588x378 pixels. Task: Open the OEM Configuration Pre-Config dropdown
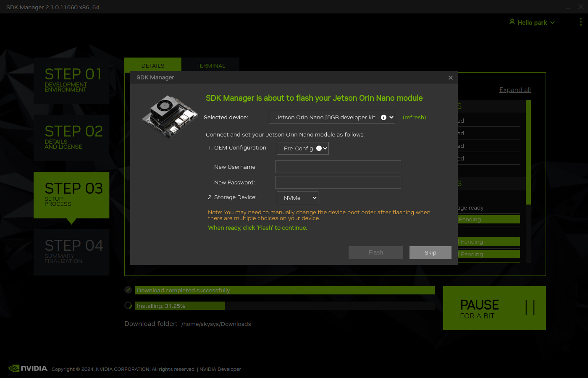click(303, 148)
